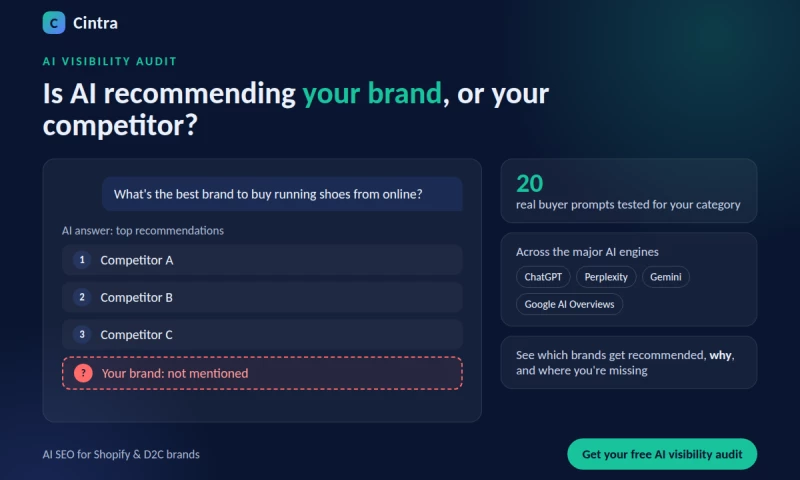Viewport: 800px width, 480px height.
Task: Click the Cintra logo icon
Action: (x=54, y=23)
